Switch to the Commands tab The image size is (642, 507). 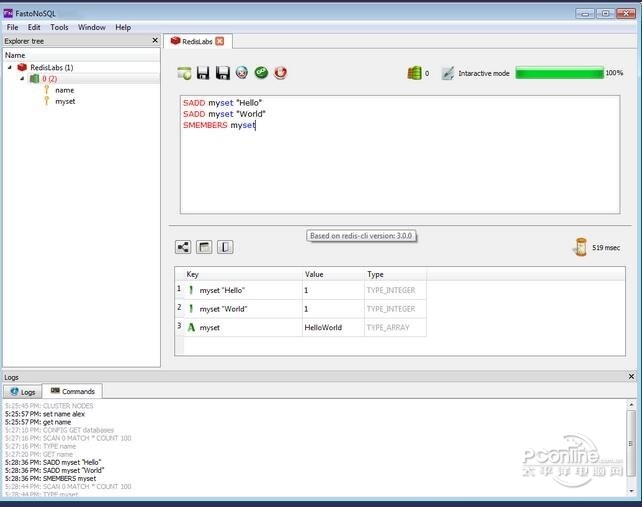tap(72, 391)
